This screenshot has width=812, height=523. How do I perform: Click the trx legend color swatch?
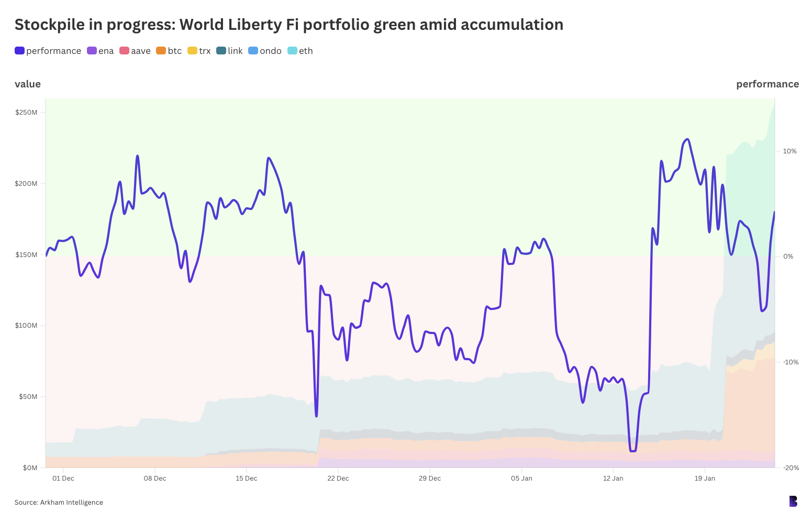[192, 51]
